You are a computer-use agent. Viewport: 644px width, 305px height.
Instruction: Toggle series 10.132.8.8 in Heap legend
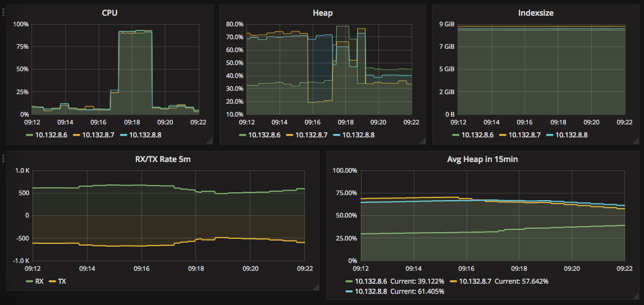pos(358,135)
